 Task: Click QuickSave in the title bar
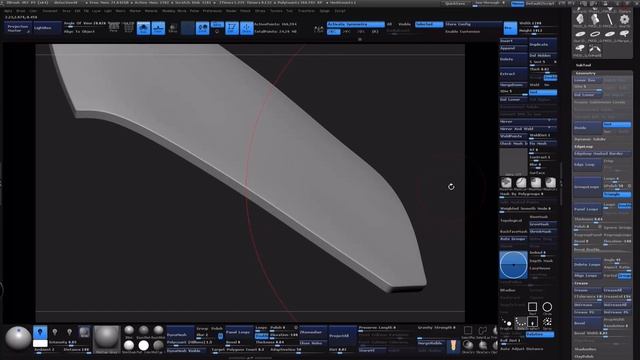point(455,3)
